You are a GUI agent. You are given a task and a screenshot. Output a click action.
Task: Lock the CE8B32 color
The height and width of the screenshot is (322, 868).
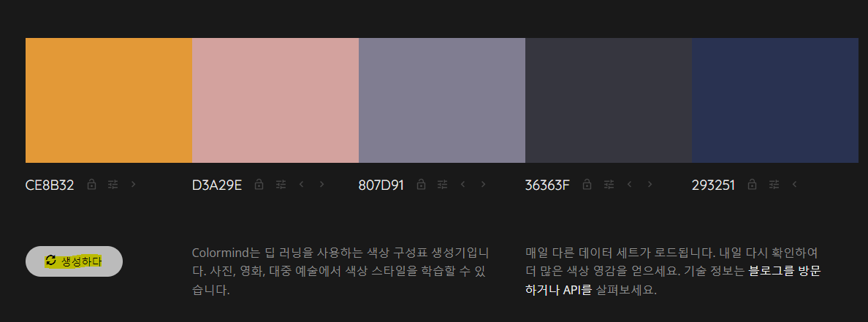pyautogui.click(x=92, y=185)
